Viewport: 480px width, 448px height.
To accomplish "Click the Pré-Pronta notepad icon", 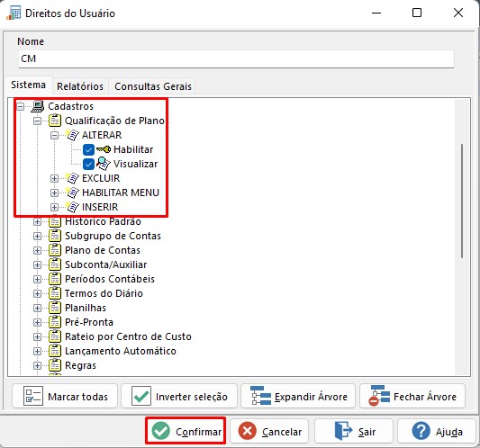I will click(55, 322).
